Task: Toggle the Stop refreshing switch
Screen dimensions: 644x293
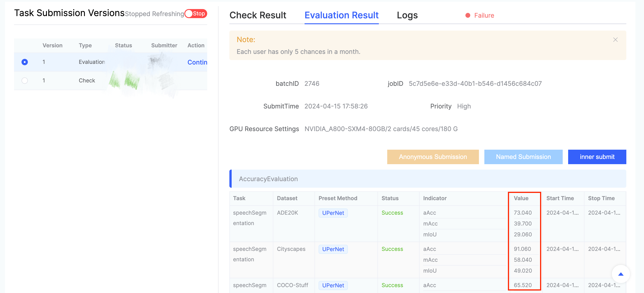Action: pos(196,14)
